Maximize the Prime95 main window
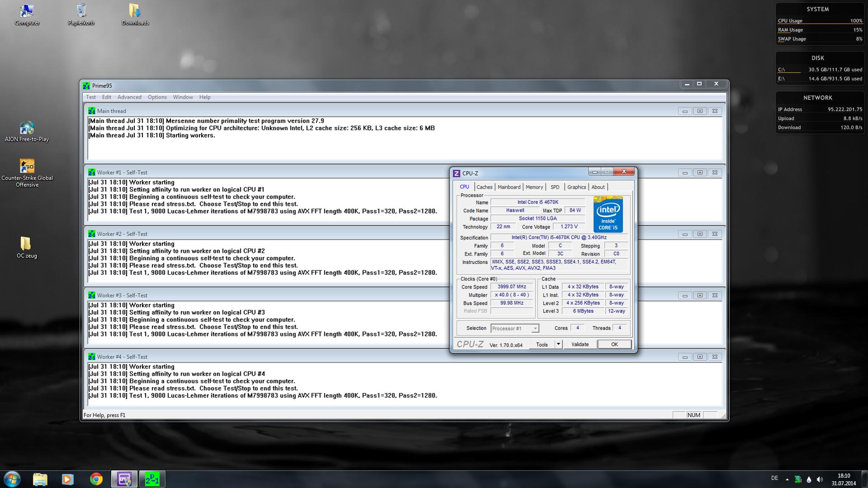868x488 pixels. coord(699,84)
